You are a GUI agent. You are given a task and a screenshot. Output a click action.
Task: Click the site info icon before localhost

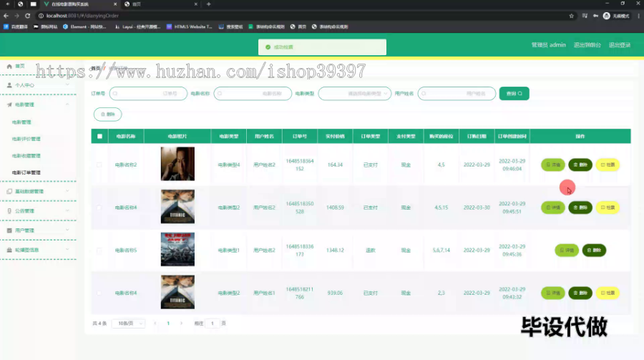pyautogui.click(x=41, y=16)
